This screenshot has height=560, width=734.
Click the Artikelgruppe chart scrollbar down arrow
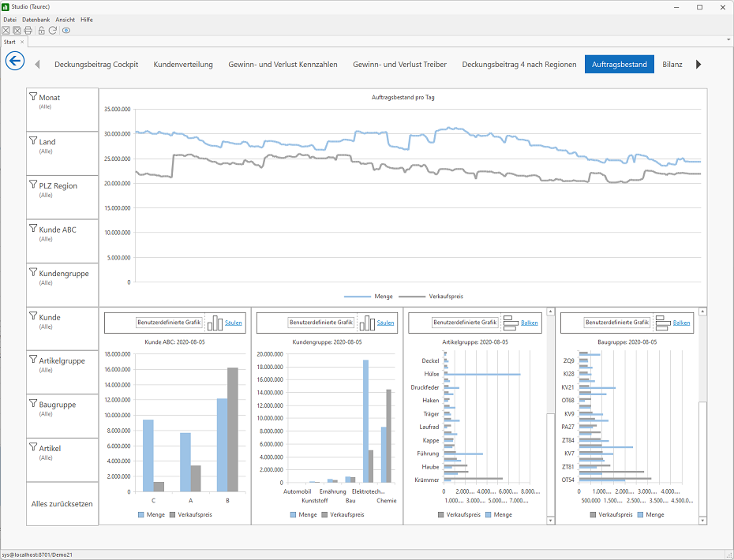551,521
